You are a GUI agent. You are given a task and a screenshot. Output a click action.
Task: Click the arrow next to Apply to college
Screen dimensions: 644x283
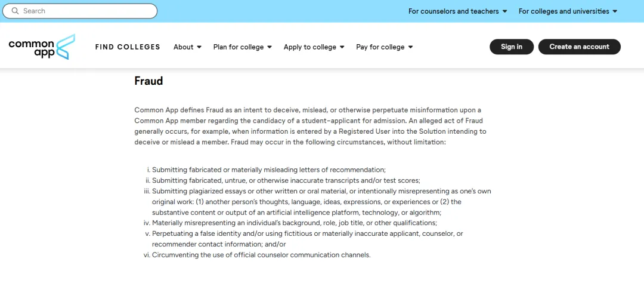point(342,47)
